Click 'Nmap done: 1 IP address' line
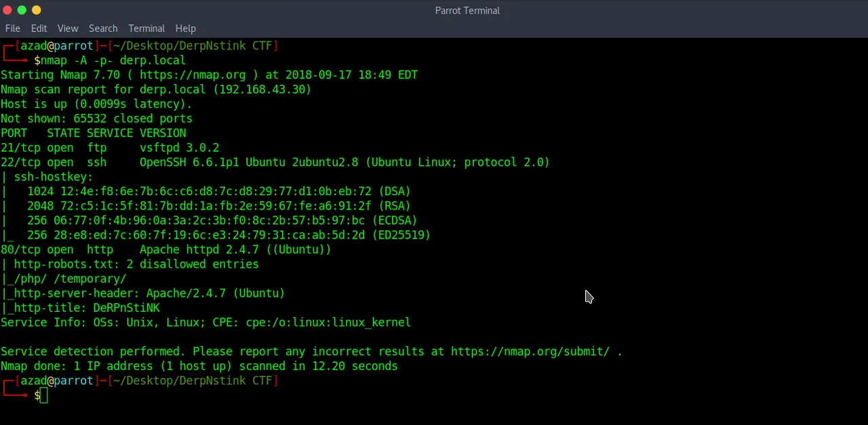Viewport: 868px width, 425px height. [199, 366]
